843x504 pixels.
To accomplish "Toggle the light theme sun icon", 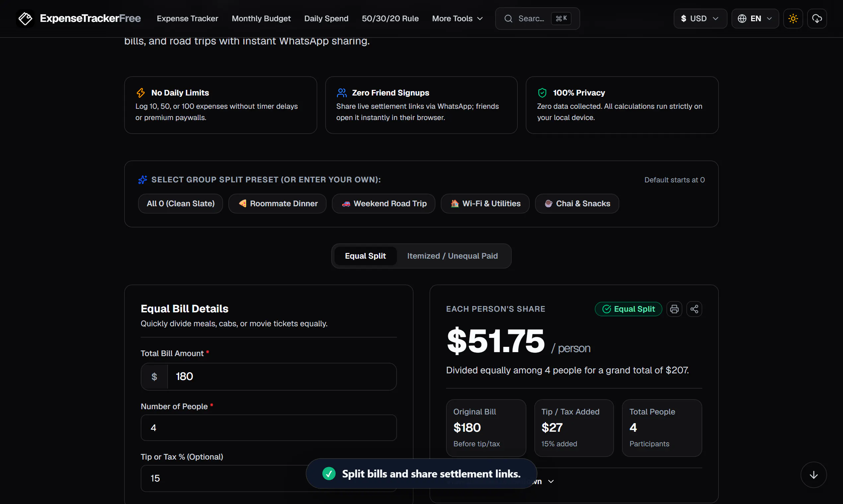I will tap(793, 18).
